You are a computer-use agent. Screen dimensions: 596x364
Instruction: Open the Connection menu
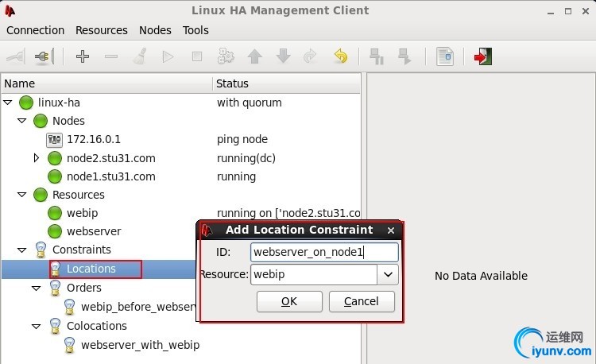pyautogui.click(x=35, y=30)
